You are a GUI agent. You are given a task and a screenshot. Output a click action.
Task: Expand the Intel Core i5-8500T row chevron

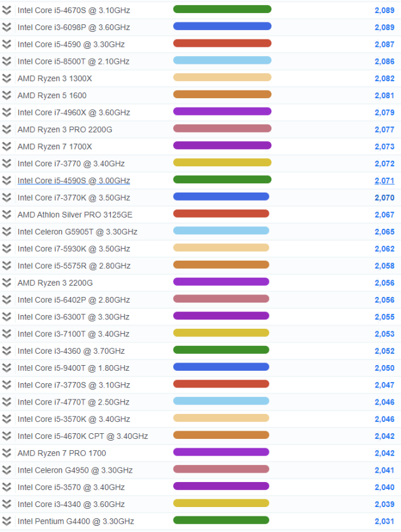[x=6, y=61]
